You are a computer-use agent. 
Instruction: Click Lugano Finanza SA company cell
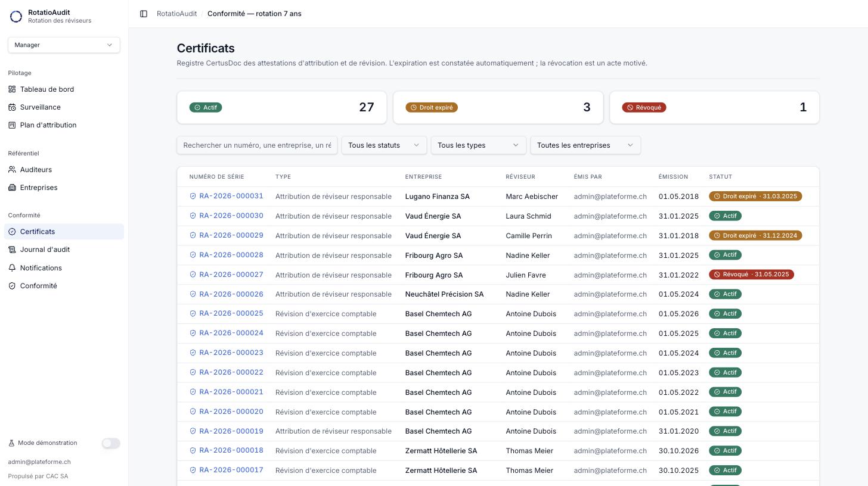click(437, 197)
